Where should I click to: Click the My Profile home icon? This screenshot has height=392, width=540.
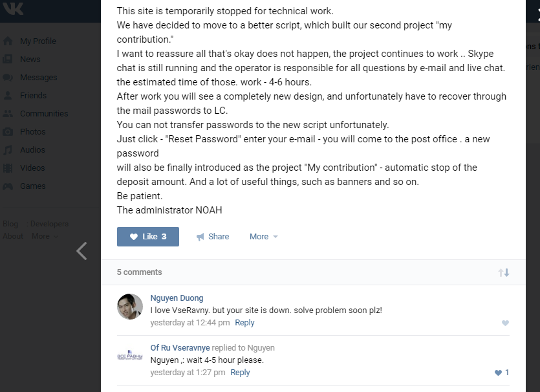(x=8, y=41)
